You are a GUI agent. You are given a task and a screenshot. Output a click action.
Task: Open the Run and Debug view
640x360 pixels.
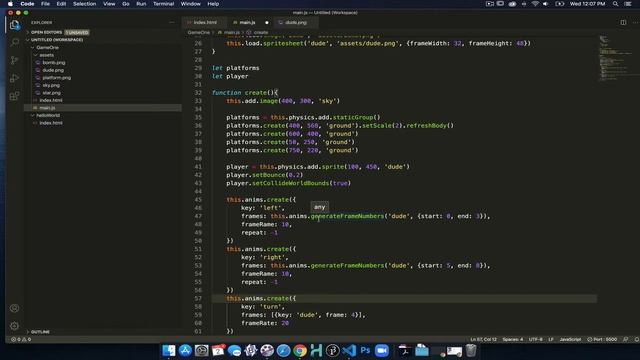click(15, 78)
